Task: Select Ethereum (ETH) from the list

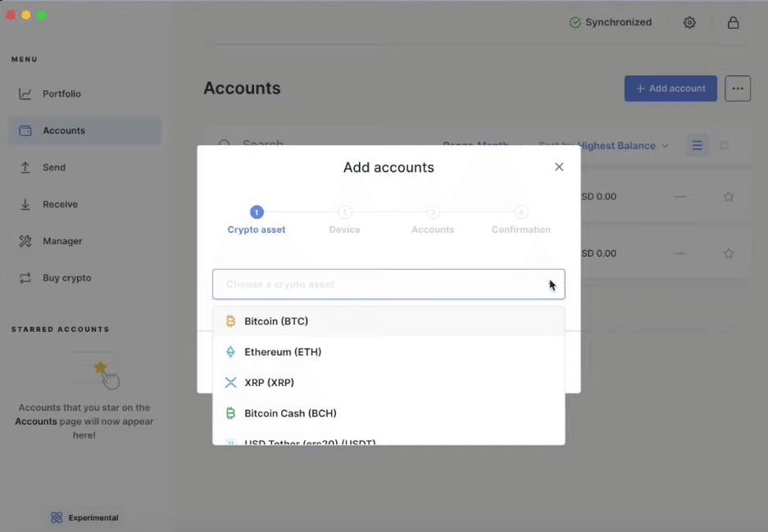Action: click(389, 352)
